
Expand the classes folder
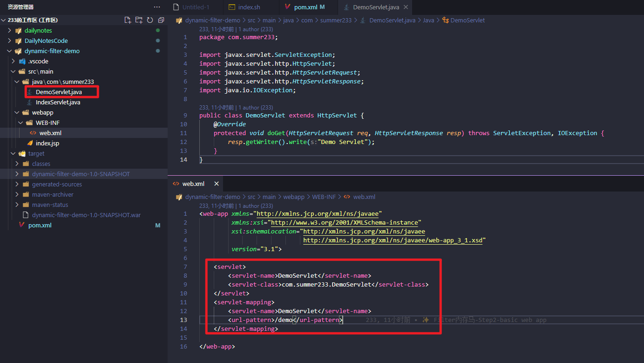pos(17,164)
